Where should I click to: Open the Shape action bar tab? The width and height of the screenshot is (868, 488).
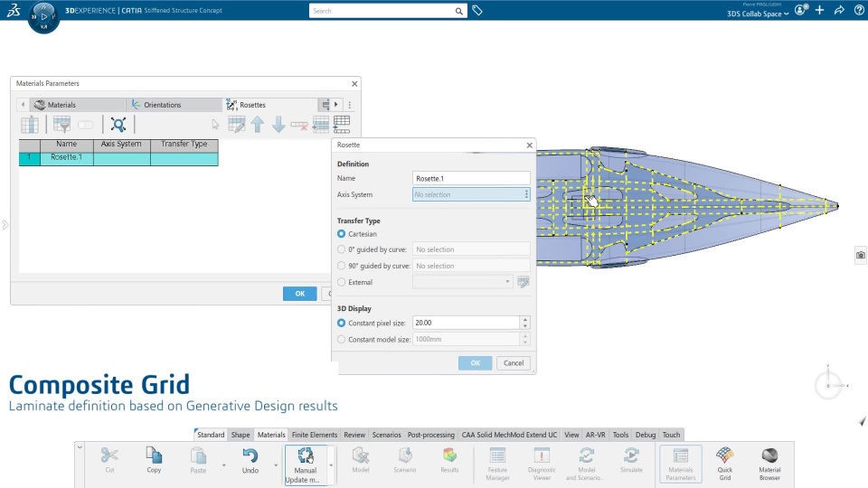point(241,435)
